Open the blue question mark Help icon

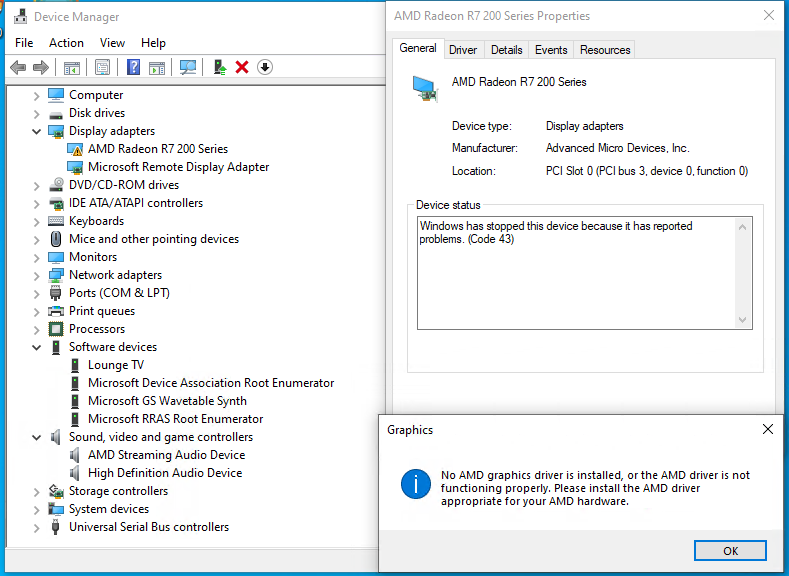(133, 67)
